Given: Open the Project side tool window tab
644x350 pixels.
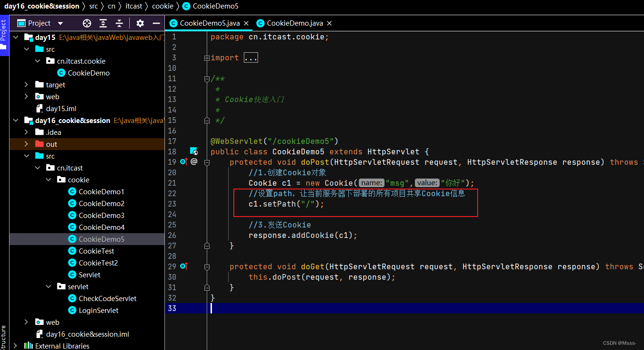Looking at the screenshot, I should pos(4,36).
